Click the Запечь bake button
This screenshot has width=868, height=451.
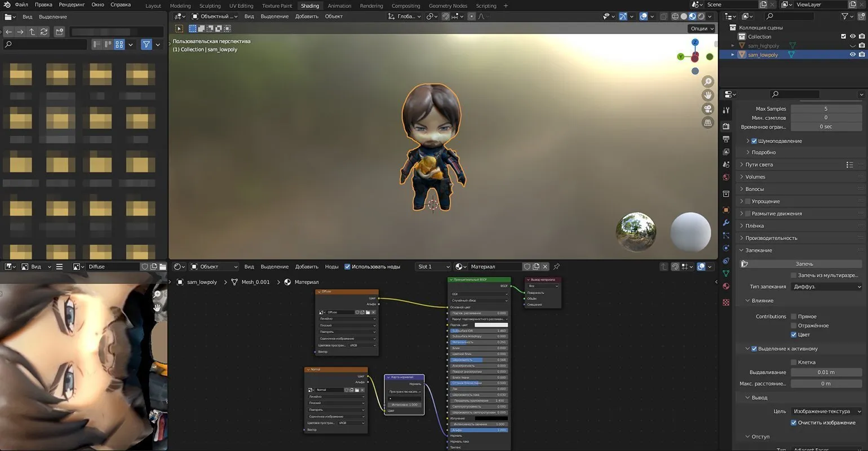[x=804, y=264]
